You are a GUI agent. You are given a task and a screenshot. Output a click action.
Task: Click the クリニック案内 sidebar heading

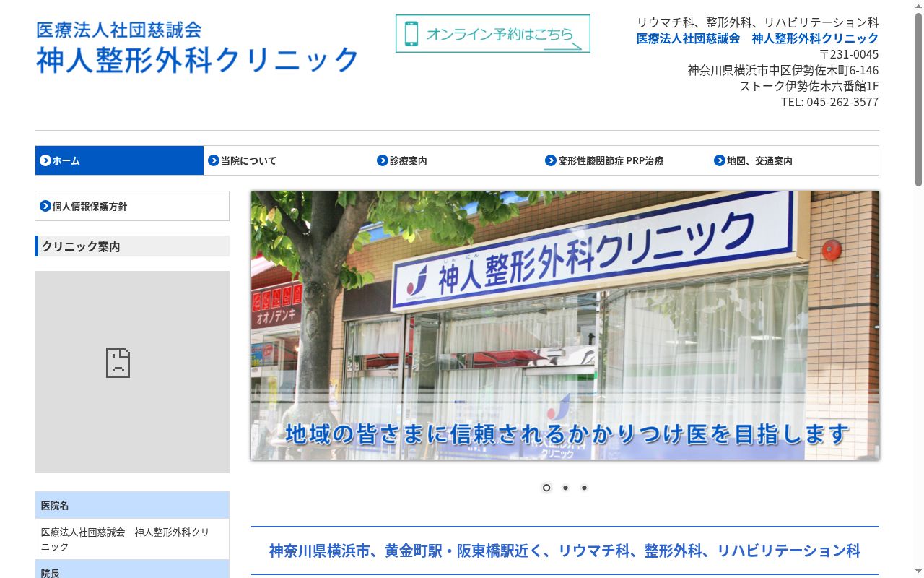[x=132, y=246]
